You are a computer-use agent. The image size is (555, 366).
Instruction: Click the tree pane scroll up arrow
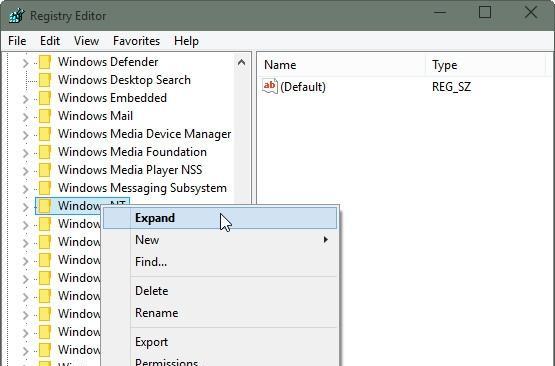tap(242, 63)
